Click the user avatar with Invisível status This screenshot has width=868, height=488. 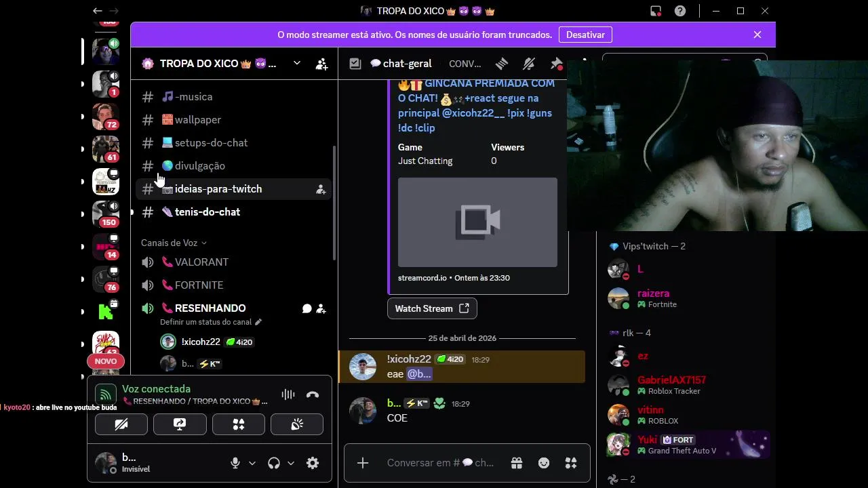click(x=106, y=463)
